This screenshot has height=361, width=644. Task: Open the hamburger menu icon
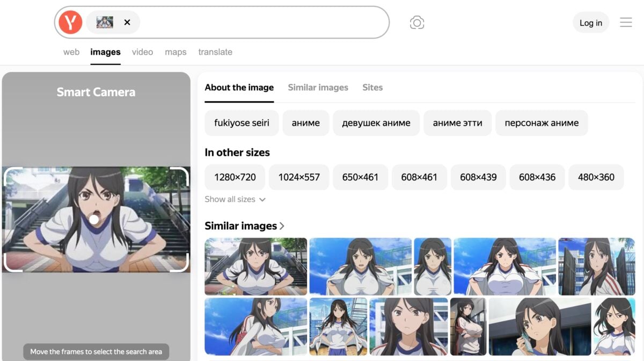point(626,22)
